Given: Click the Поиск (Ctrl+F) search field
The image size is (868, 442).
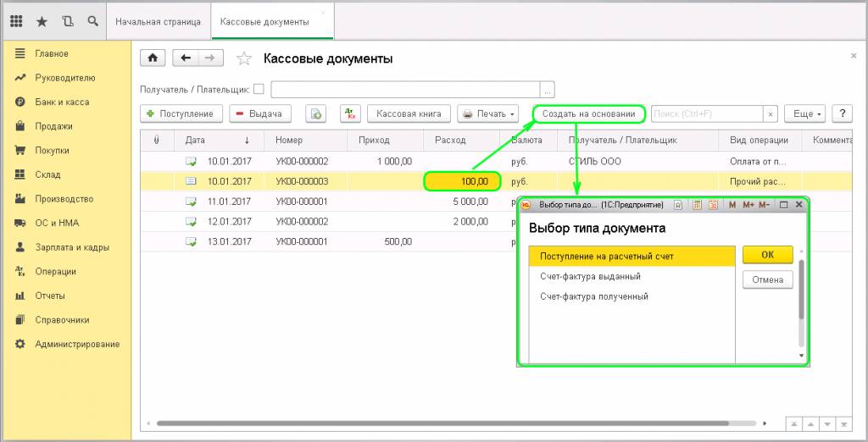Looking at the screenshot, I should coord(708,114).
